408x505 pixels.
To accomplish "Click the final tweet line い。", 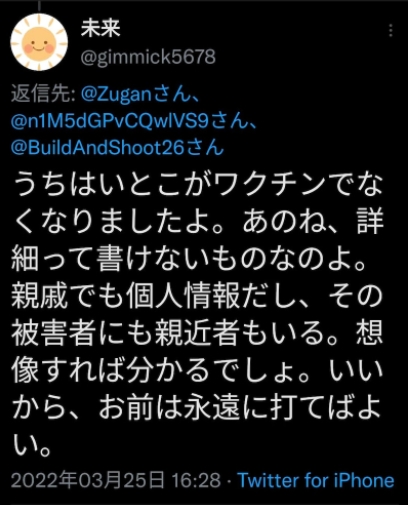I will coord(32,445).
